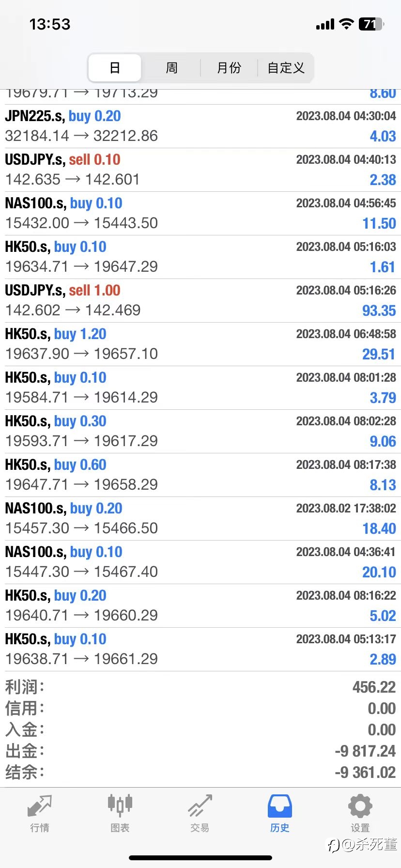Tap the price range 19637.90 → 19657.10
This screenshot has width=401, height=868.
tap(81, 354)
